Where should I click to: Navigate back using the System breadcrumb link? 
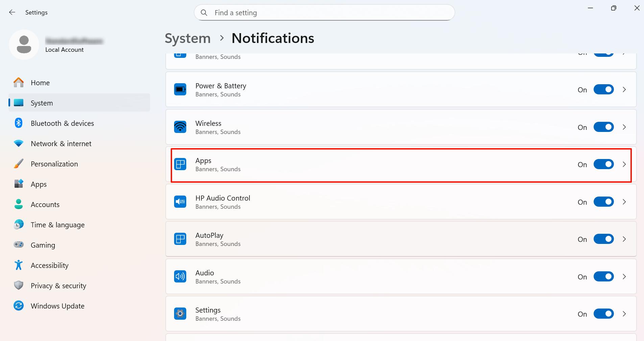[x=187, y=38]
